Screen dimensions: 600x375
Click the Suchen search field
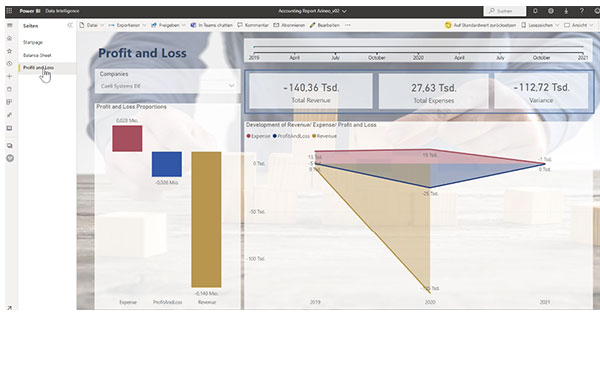(505, 11)
